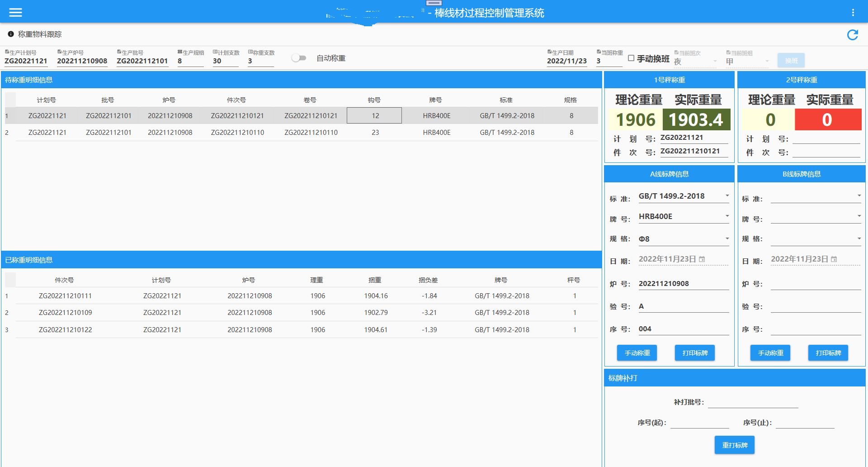Click the 计划支数 field showing 30
The image size is (868, 467).
point(226,61)
